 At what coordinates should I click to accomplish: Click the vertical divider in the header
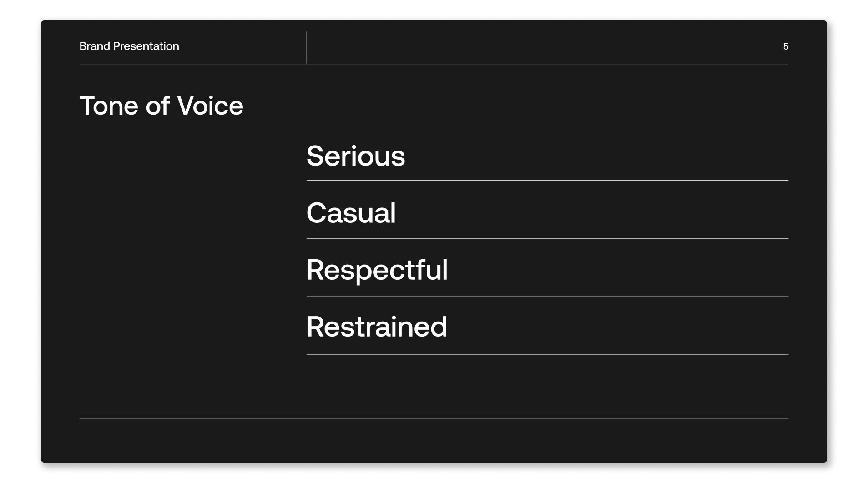(307, 48)
